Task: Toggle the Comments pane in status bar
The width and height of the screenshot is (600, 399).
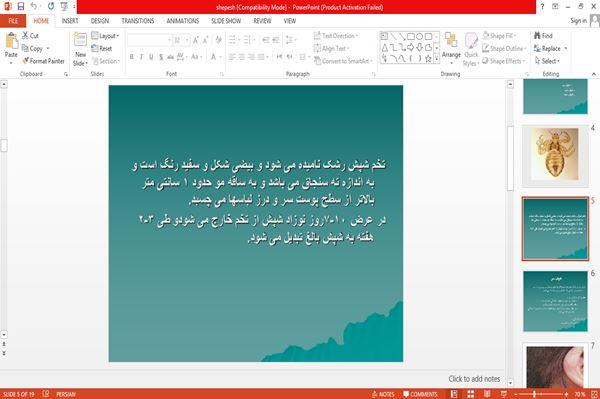Action: coord(420,394)
